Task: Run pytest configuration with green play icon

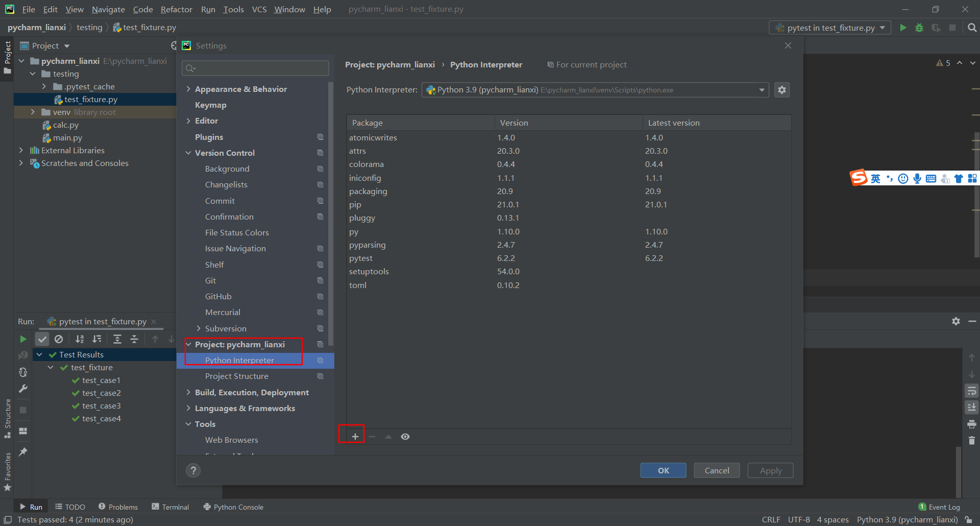Action: pyautogui.click(x=903, y=28)
